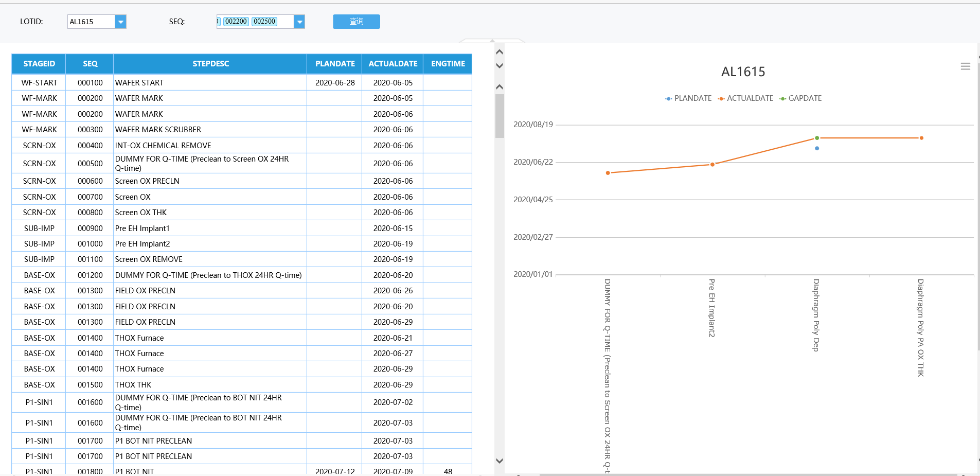The image size is (980, 476).
Task: Select Screen OX THK row
Action: pyautogui.click(x=242, y=213)
